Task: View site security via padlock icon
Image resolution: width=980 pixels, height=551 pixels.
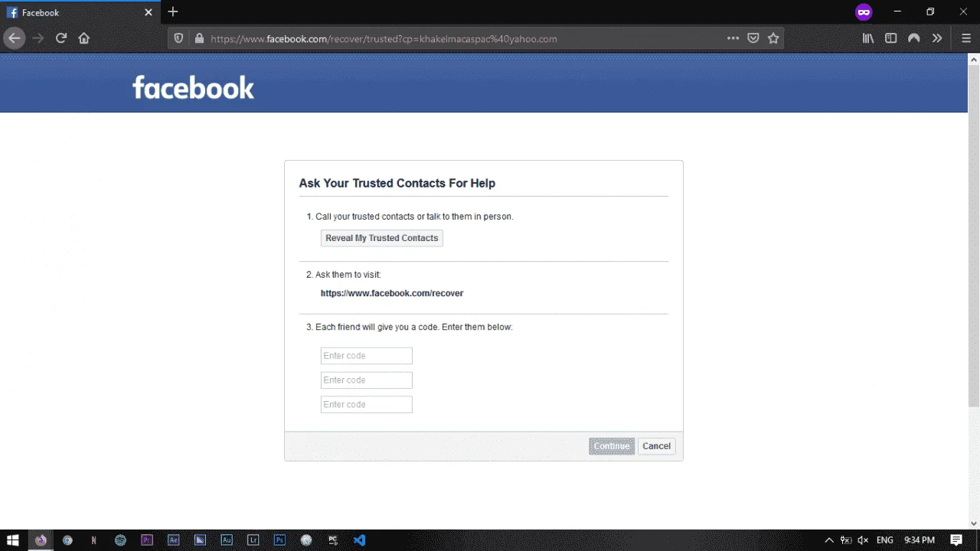Action: click(x=199, y=38)
